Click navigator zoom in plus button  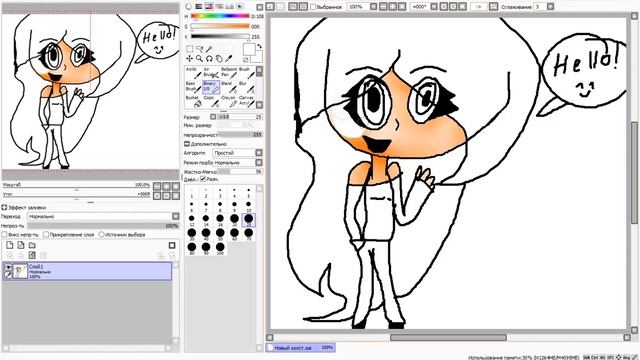(x=167, y=186)
